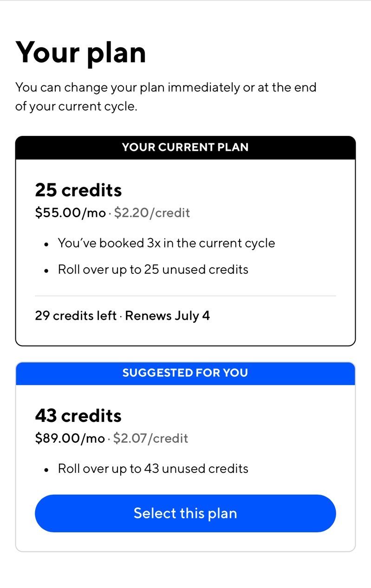
Task: Click the bullet beside booked 3x line
Action: pyautogui.click(x=46, y=245)
